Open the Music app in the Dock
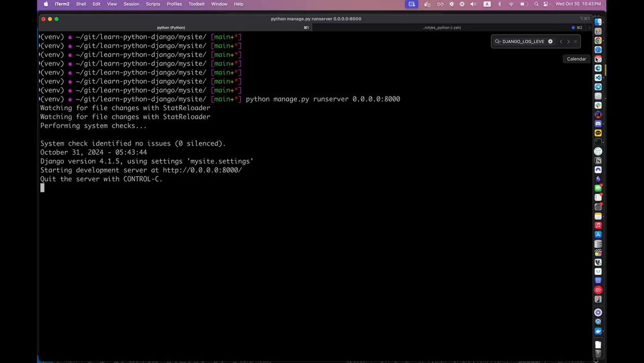This screenshot has width=644, height=363. coord(598,225)
